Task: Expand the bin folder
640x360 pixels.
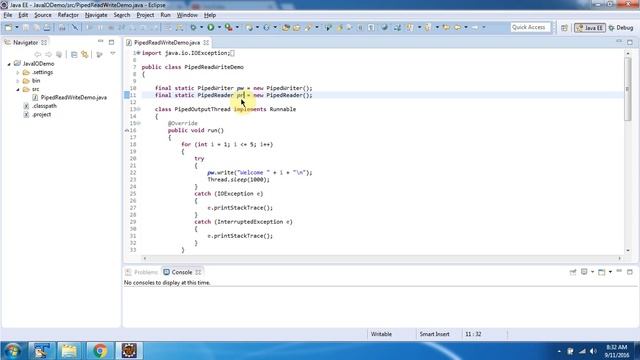Action: [x=18, y=81]
